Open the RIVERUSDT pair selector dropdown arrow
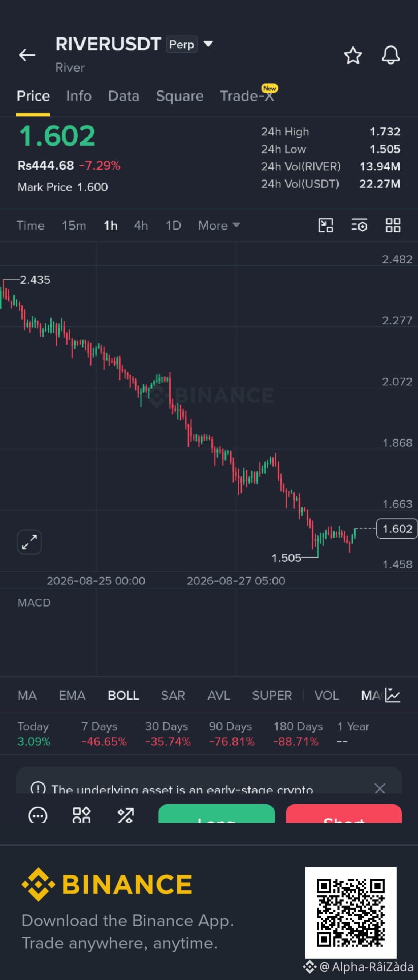Image resolution: width=418 pixels, height=980 pixels. point(208,44)
